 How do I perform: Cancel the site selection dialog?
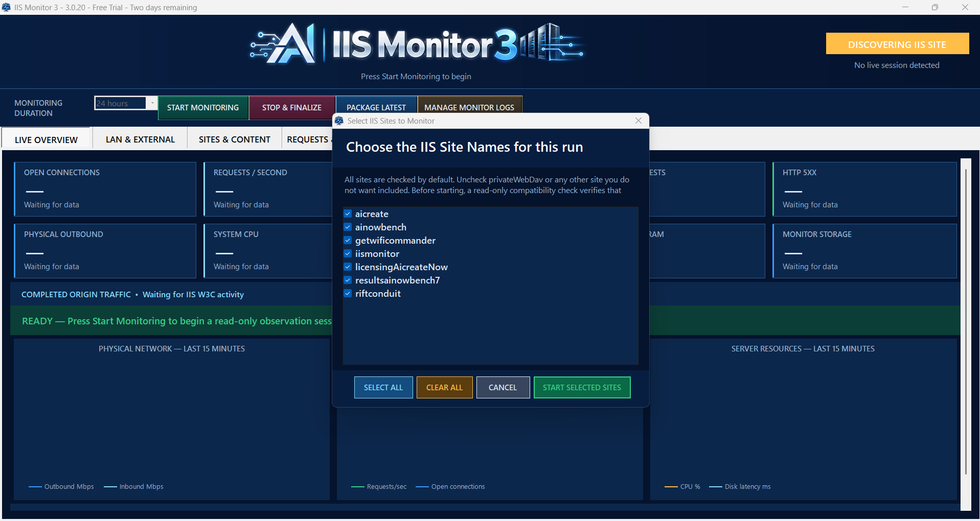click(503, 388)
